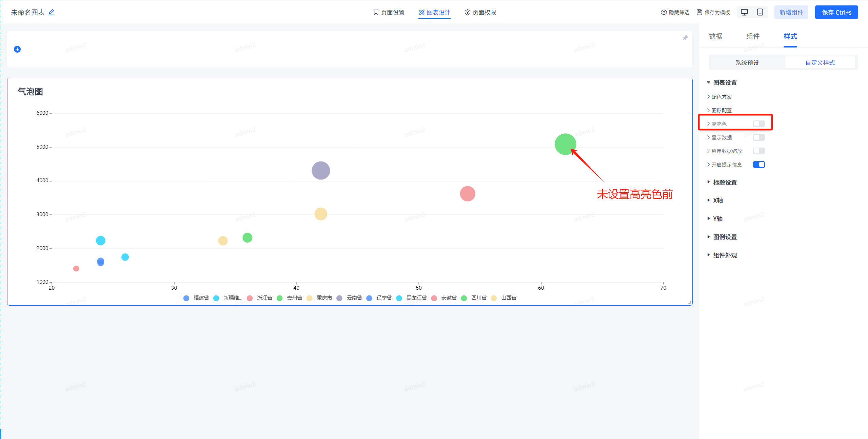This screenshot has width=868, height=439.
Task: Expand the X轴 section
Action: coord(715,201)
